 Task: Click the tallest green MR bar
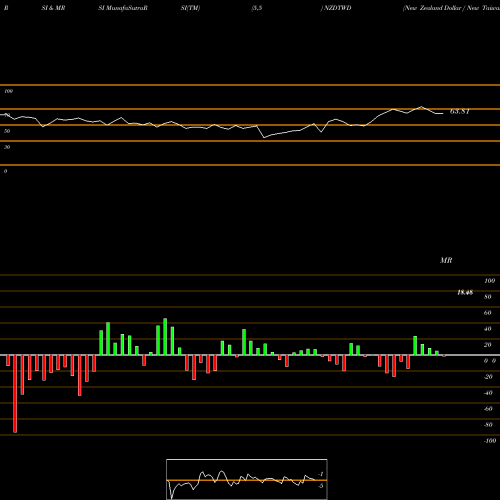click(x=165, y=337)
